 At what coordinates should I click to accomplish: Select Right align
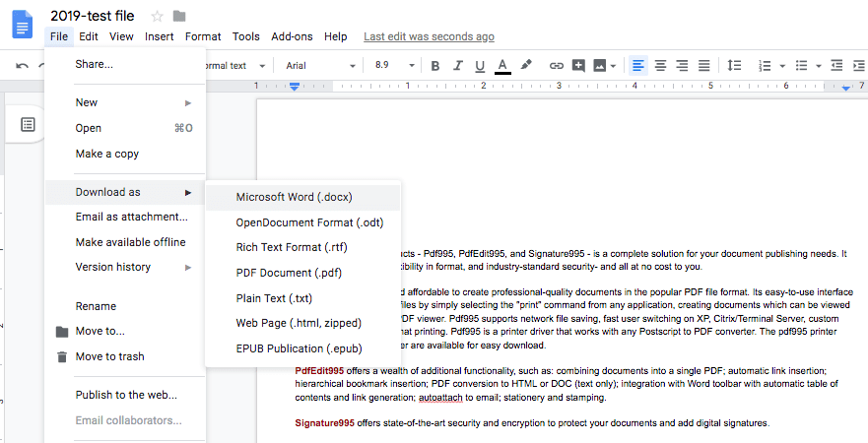click(x=682, y=66)
